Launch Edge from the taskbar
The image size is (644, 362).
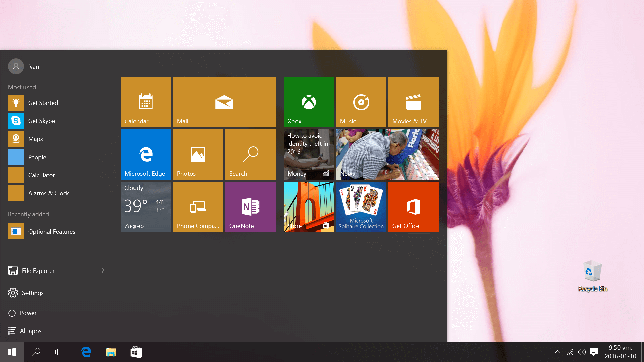point(86,352)
